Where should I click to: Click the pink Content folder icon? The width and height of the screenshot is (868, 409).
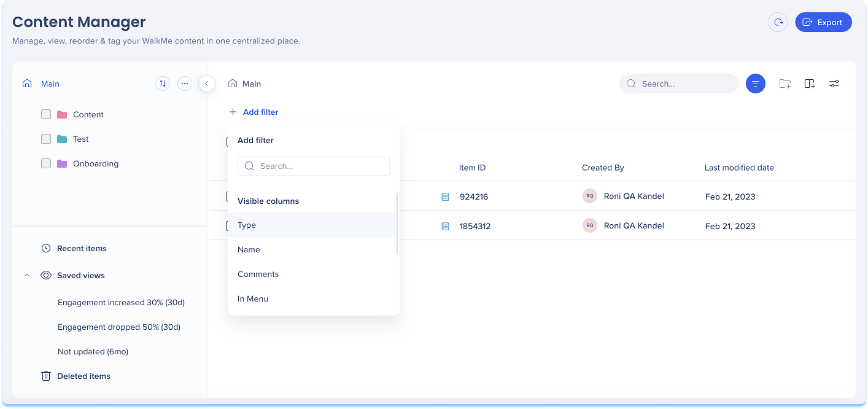tap(62, 114)
